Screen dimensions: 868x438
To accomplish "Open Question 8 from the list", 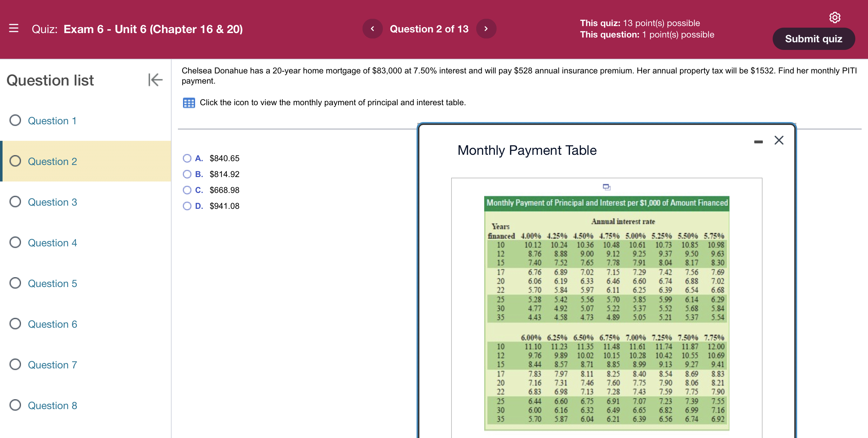I will pos(52,405).
